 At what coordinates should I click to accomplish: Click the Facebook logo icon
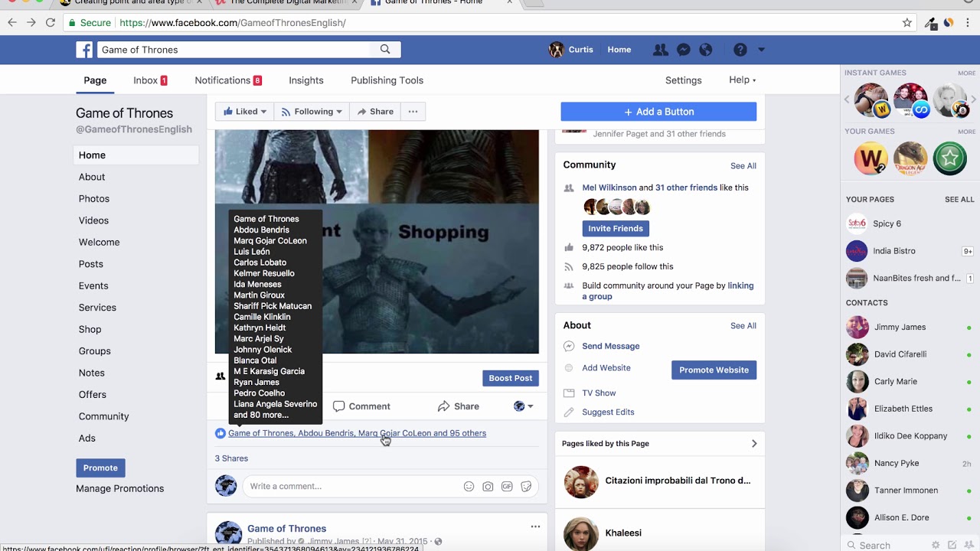point(84,50)
